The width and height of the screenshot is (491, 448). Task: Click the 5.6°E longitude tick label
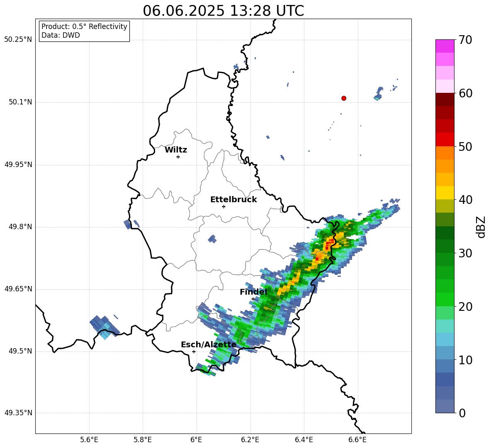[89, 440]
